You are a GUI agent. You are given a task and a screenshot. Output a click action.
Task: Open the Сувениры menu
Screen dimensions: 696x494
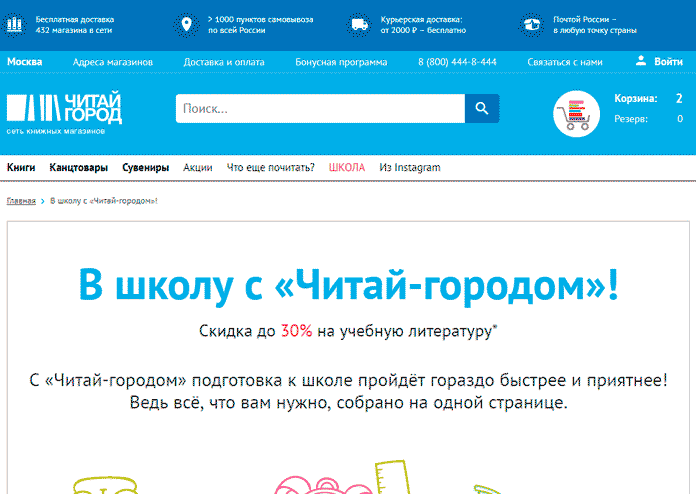(146, 167)
